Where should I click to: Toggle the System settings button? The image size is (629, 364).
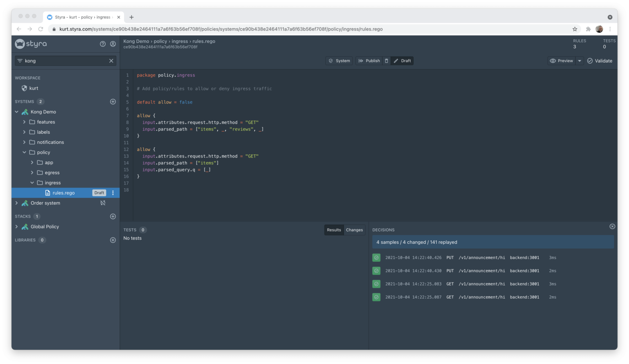(339, 61)
